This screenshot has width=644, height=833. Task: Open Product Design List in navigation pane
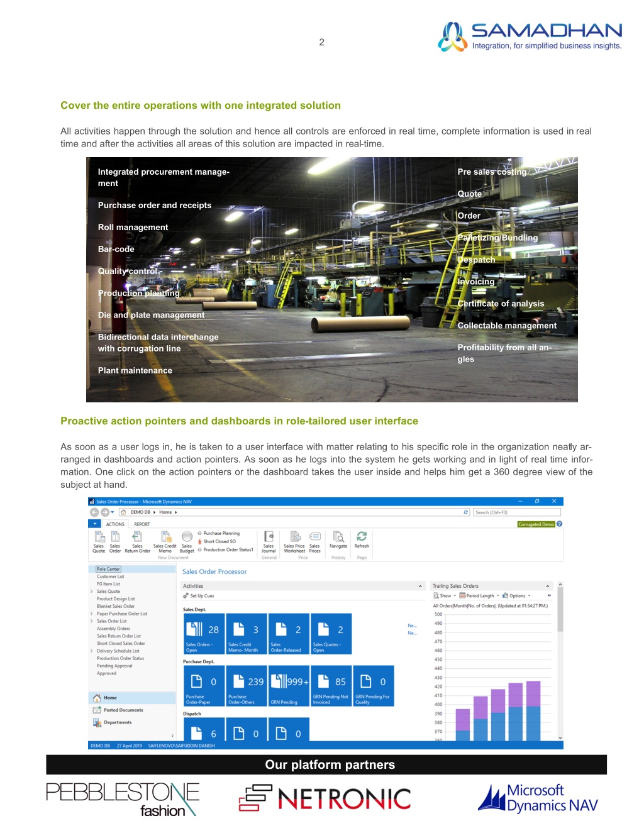tap(116, 599)
